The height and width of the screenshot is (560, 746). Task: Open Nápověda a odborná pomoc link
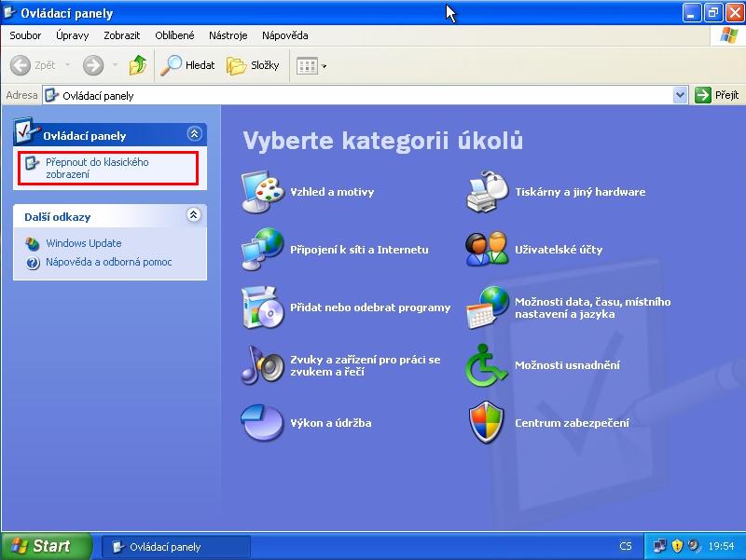click(108, 262)
